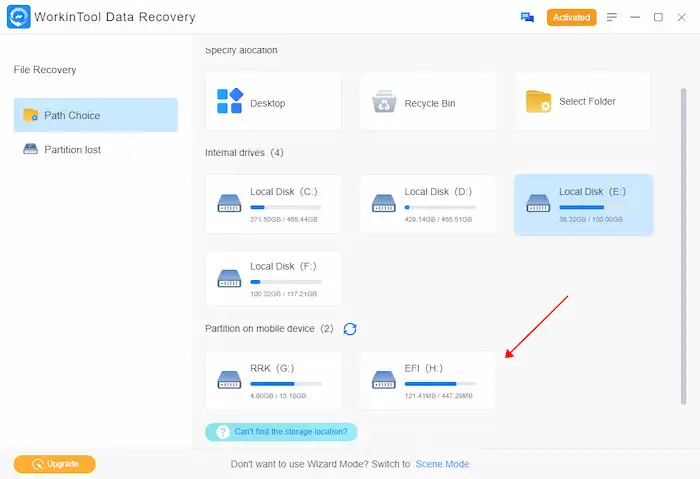This screenshot has height=479, width=700.
Task: Click the Local Disk (F:) drive icon
Action: [229, 278]
